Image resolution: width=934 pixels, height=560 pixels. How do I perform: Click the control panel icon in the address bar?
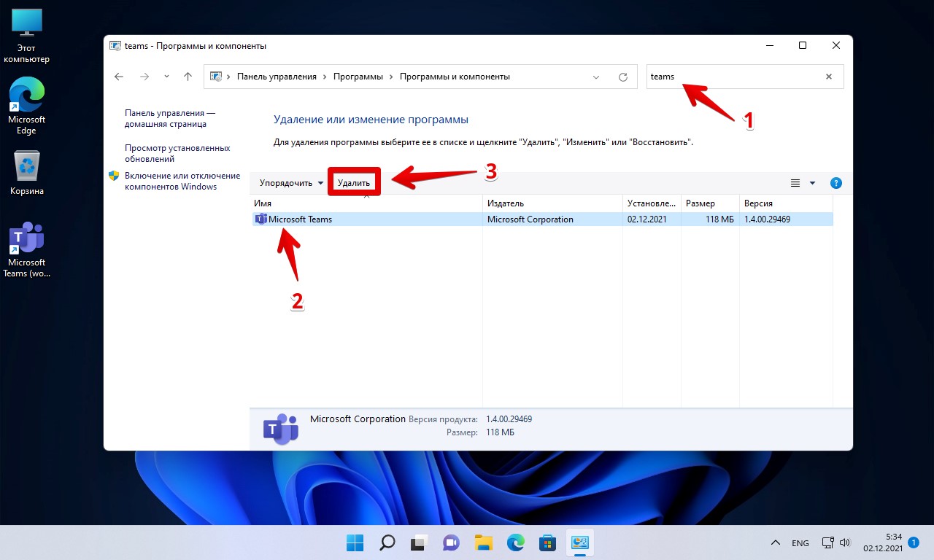216,77
